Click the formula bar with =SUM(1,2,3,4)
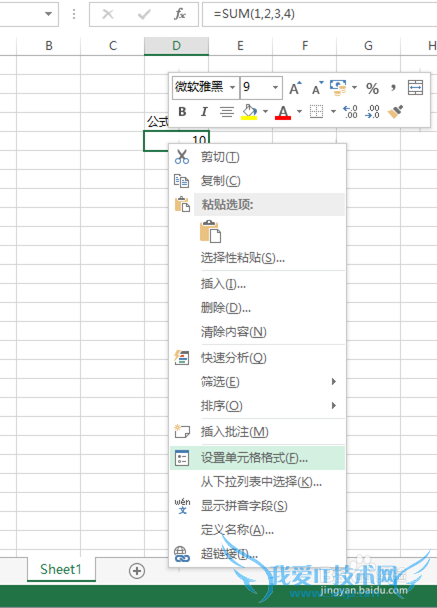The image size is (437, 608). tap(320, 14)
